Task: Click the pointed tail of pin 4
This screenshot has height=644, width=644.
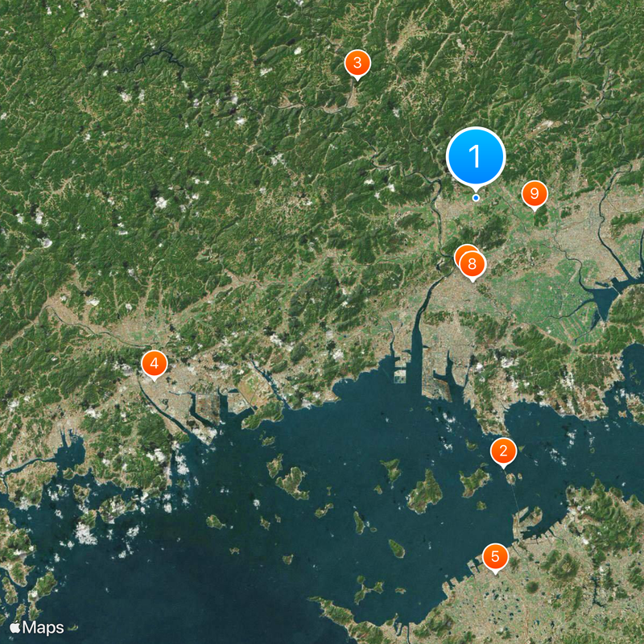Action: (155, 380)
